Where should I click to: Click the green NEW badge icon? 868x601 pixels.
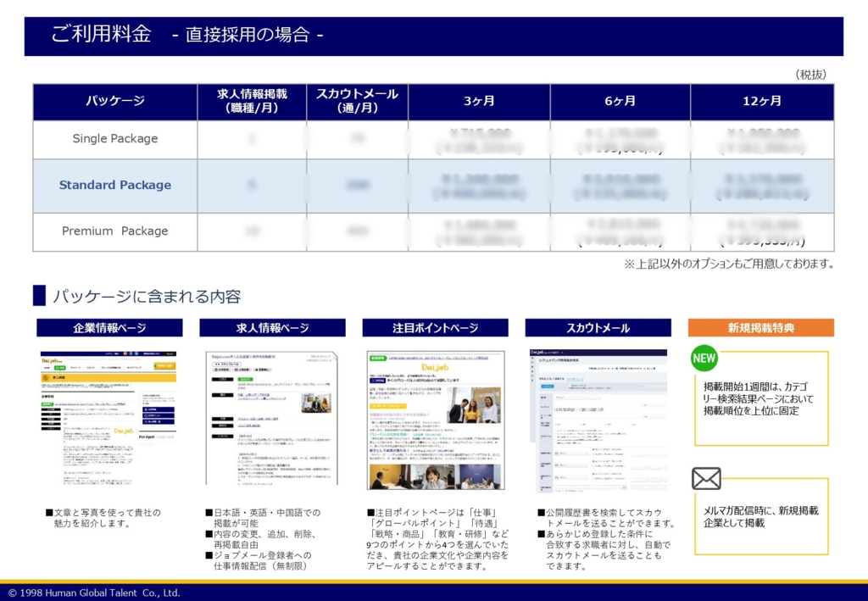tap(704, 358)
